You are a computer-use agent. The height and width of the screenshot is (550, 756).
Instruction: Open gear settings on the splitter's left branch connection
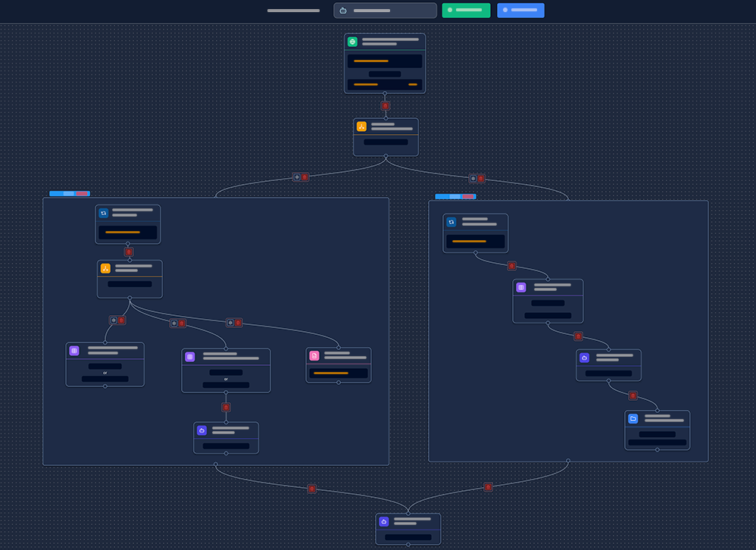click(297, 177)
